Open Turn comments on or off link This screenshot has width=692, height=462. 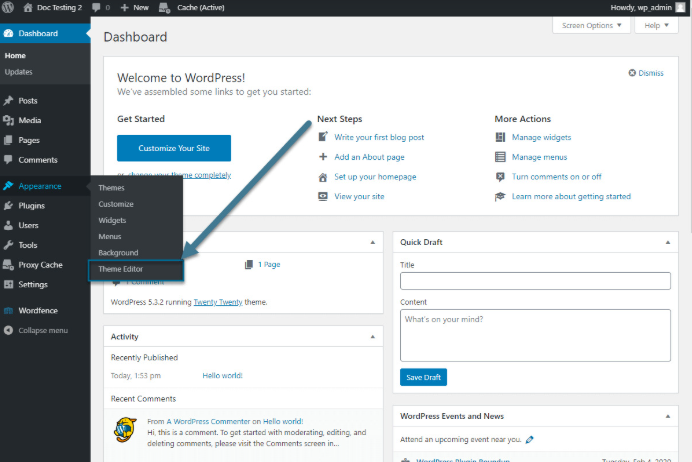click(557, 177)
